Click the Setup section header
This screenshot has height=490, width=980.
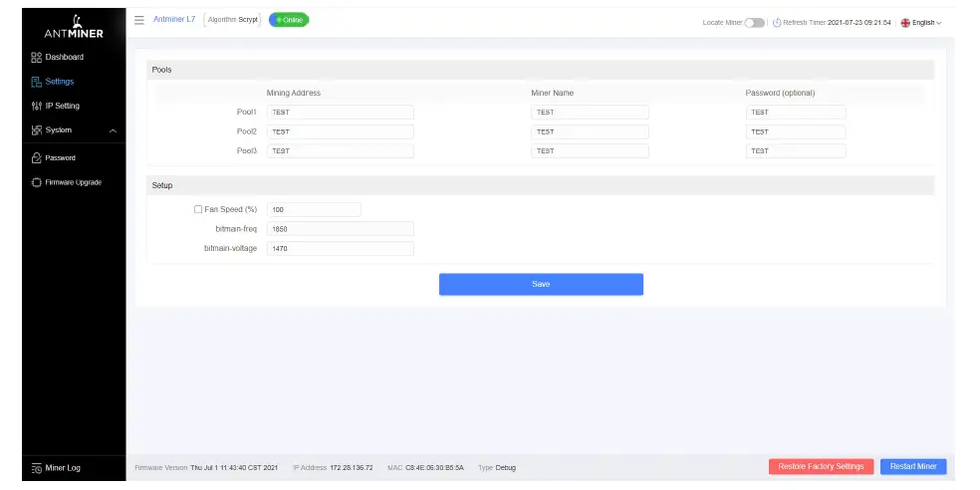coord(541,185)
